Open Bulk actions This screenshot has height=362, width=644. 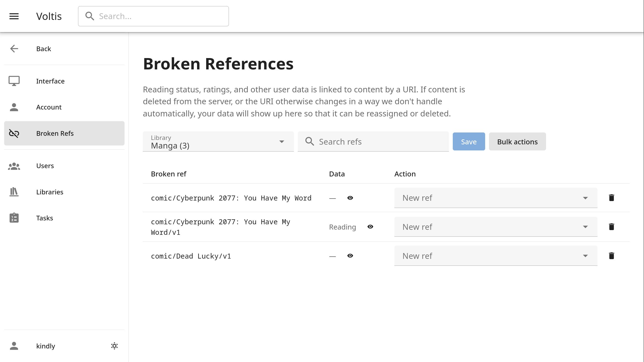point(517,141)
